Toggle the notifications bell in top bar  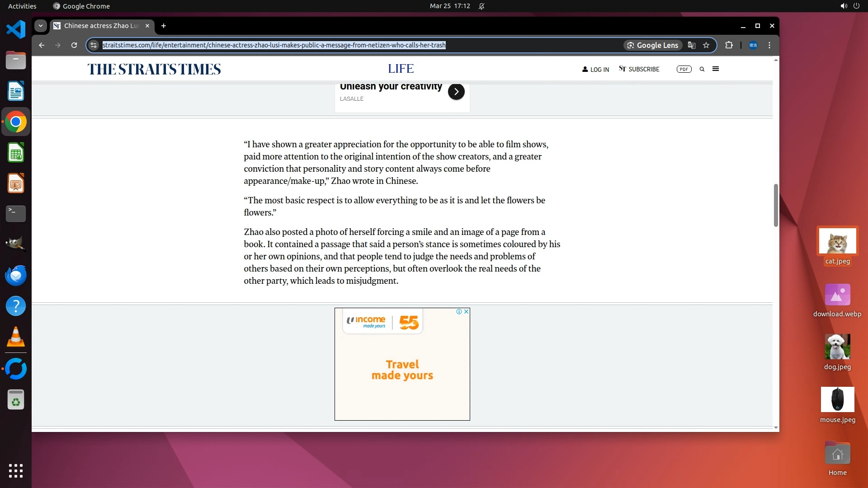[481, 6]
